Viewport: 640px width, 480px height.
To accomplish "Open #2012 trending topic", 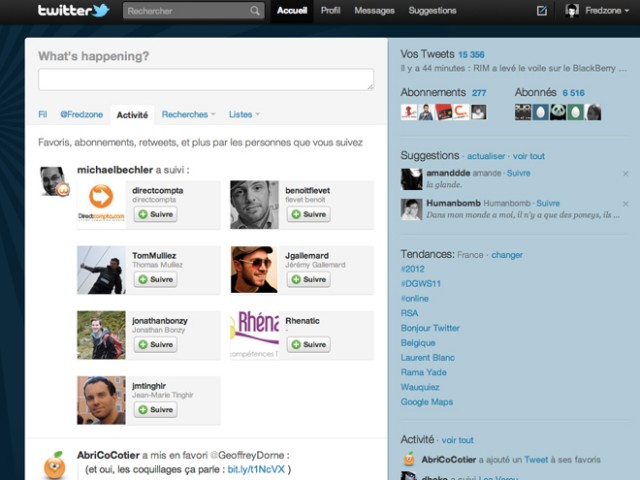I will 413,269.
